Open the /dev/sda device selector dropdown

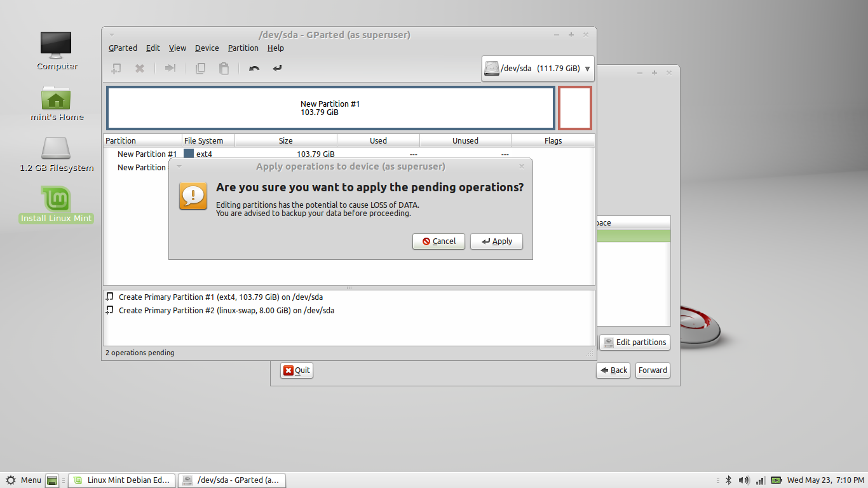point(538,69)
